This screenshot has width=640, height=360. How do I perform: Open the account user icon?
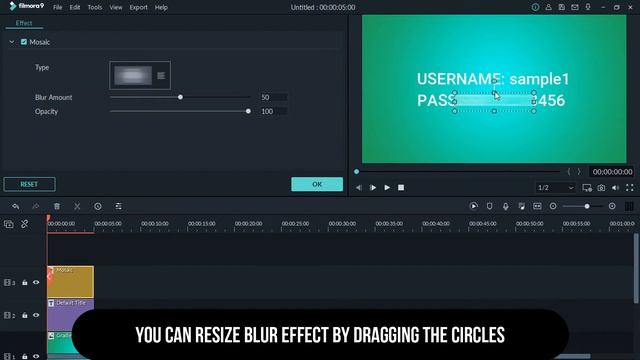[x=548, y=7]
